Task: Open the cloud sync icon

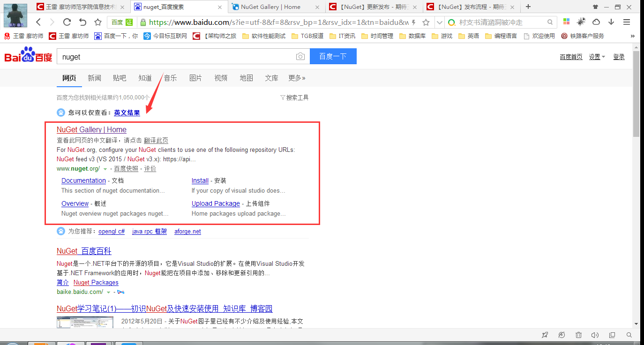Action: [x=596, y=22]
